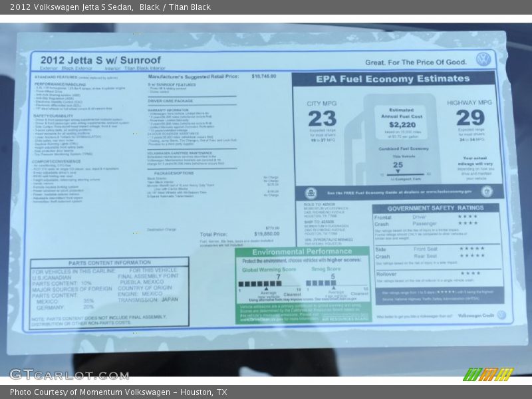Viewport: 532px width, 399px height.
Task: Click the Environmental Performance green banner
Action: pyautogui.click(x=301, y=252)
